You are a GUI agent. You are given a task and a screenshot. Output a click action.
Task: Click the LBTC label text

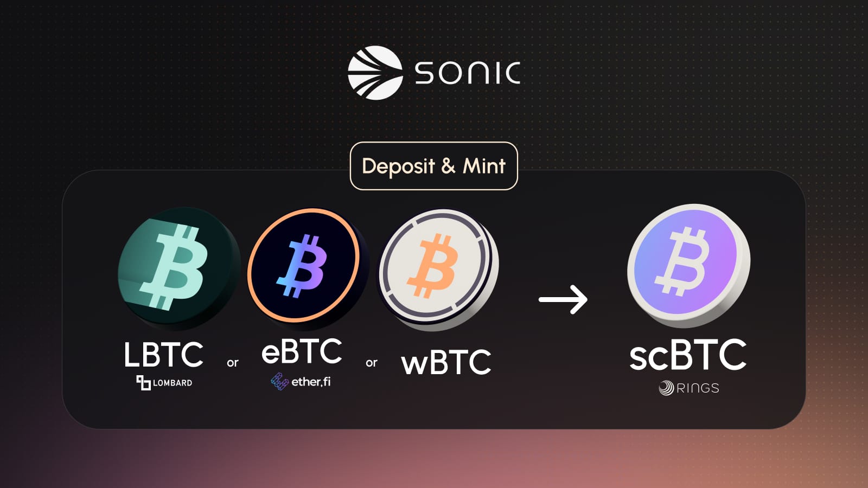click(x=163, y=355)
